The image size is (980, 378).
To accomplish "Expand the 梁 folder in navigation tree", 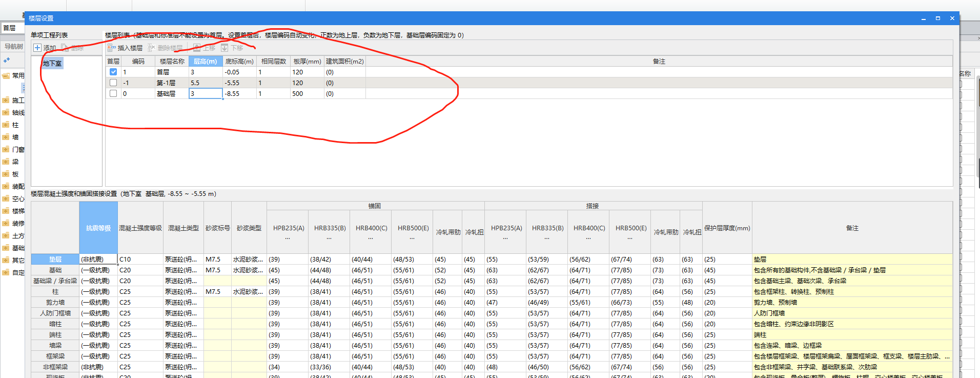I will [6, 162].
